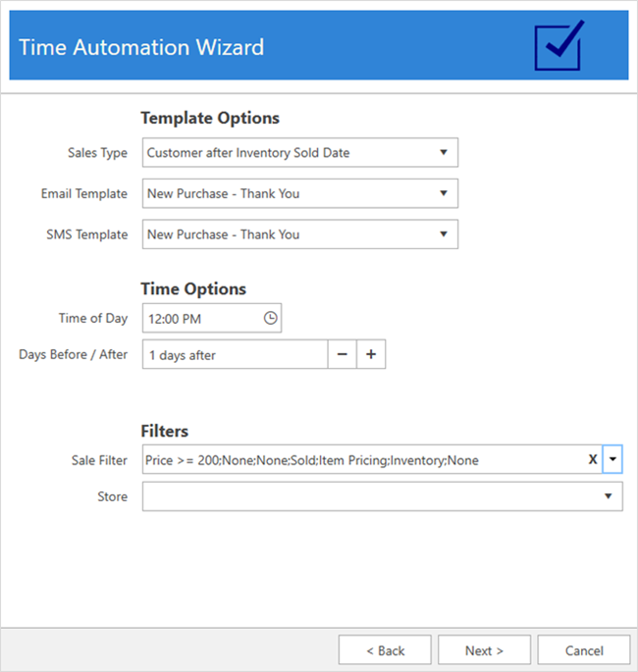This screenshot has height=672, width=638.
Task: Open the clock picker for Time of Day
Action: point(271,318)
